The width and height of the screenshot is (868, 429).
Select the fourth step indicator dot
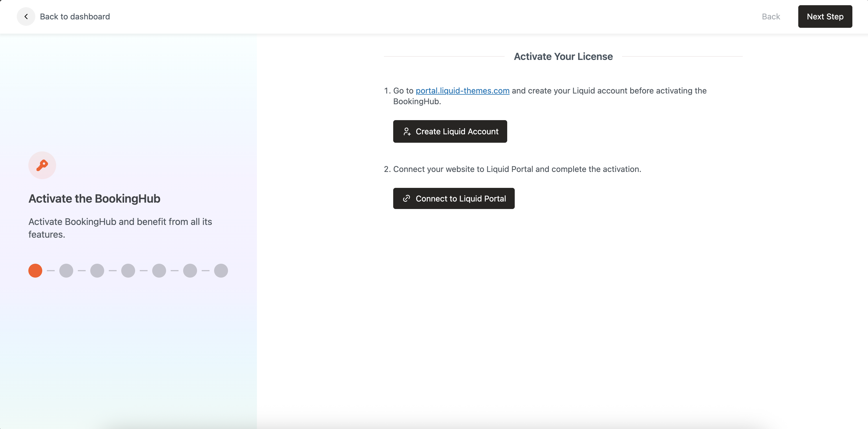coord(128,271)
